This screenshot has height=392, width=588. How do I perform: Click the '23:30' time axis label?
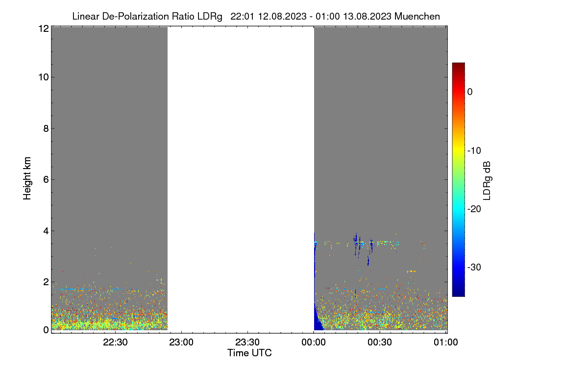click(x=247, y=343)
